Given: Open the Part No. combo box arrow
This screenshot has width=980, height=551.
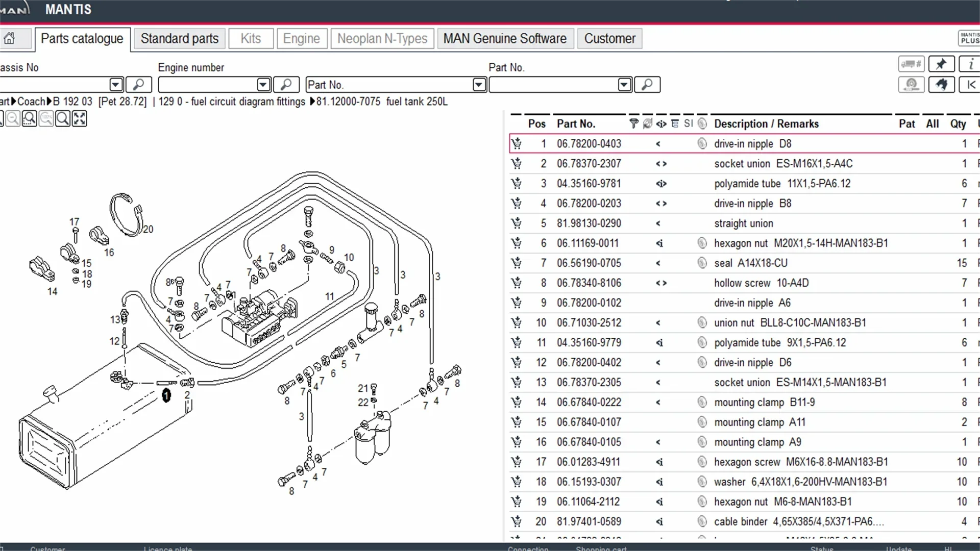Looking at the screenshot, I should coord(479,85).
